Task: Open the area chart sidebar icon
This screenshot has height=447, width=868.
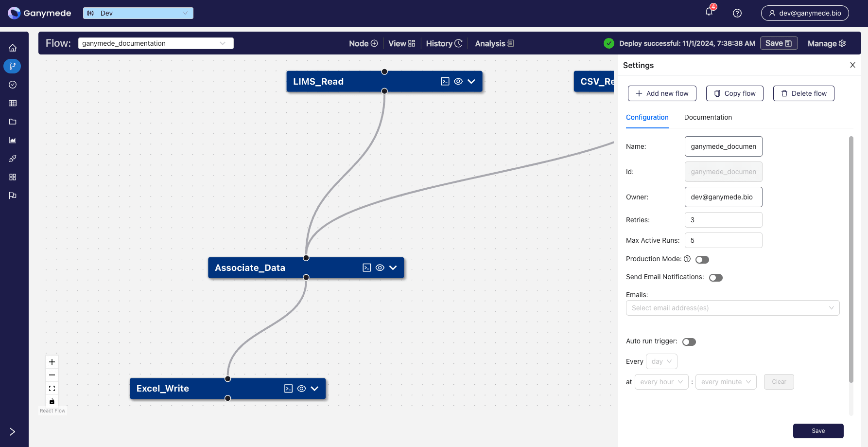Action: click(13, 140)
